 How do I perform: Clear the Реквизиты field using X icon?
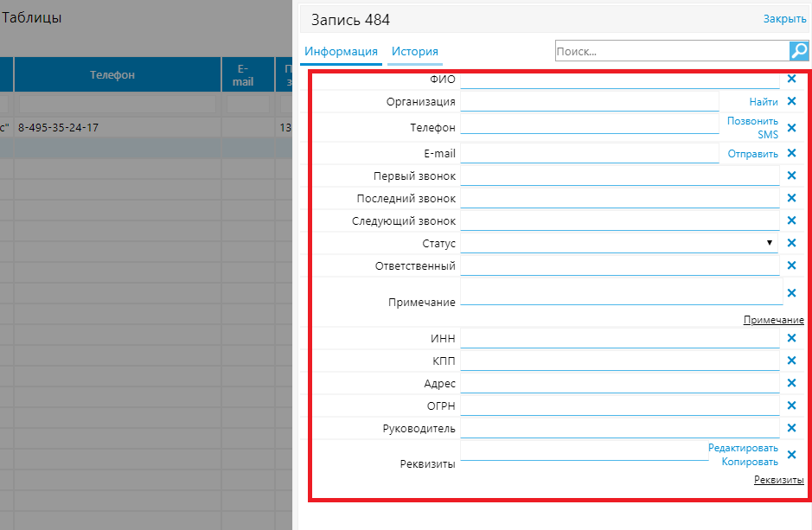(791, 455)
